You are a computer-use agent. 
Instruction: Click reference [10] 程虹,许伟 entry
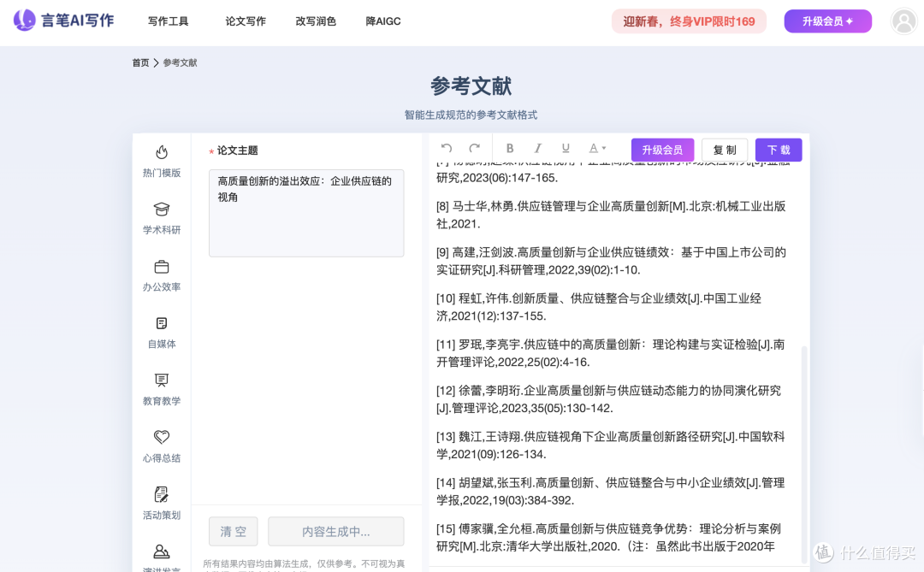click(599, 307)
